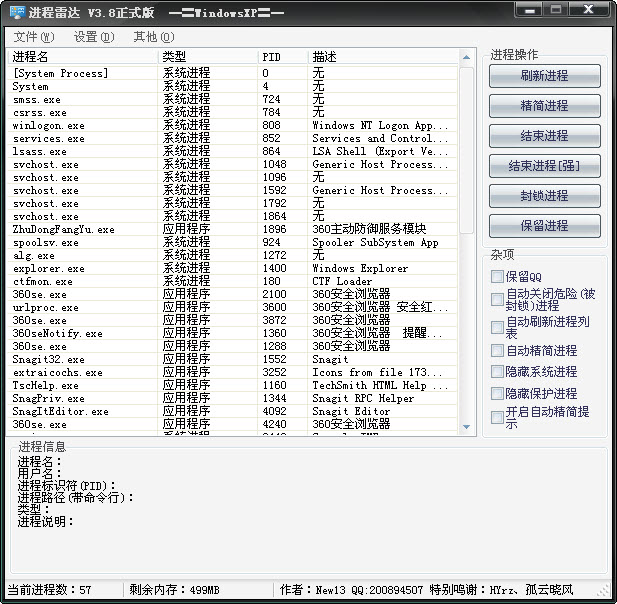617x604 pixels.
Task: Select the alg.exe process row
Action: coord(233,255)
